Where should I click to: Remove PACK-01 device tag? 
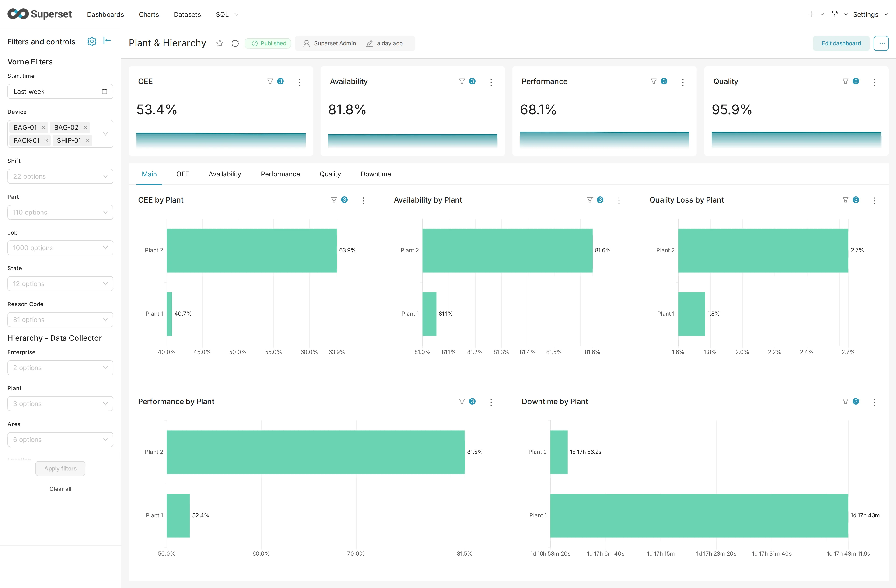pos(46,140)
